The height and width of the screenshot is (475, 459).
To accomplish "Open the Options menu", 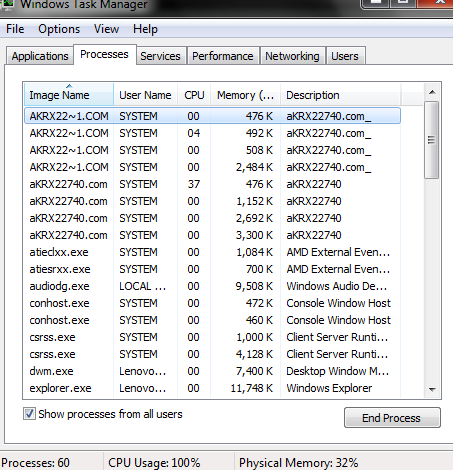I will [59, 29].
